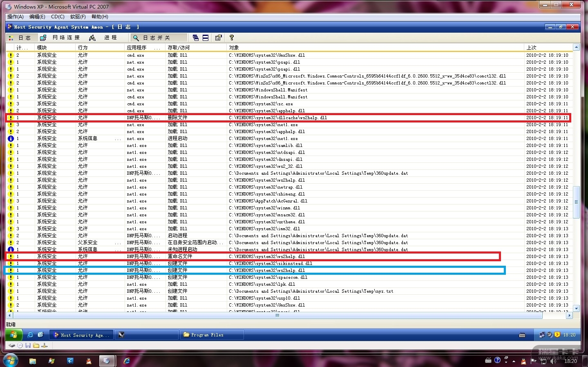Select the row for usp10.dll
This screenshot has height=367, width=588.
(x=289, y=298)
